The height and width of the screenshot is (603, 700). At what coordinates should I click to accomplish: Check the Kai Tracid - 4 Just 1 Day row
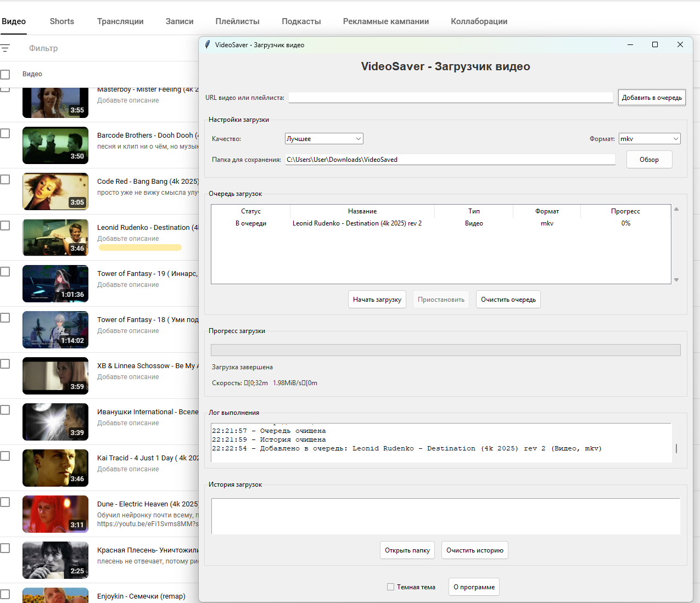click(x=5, y=456)
